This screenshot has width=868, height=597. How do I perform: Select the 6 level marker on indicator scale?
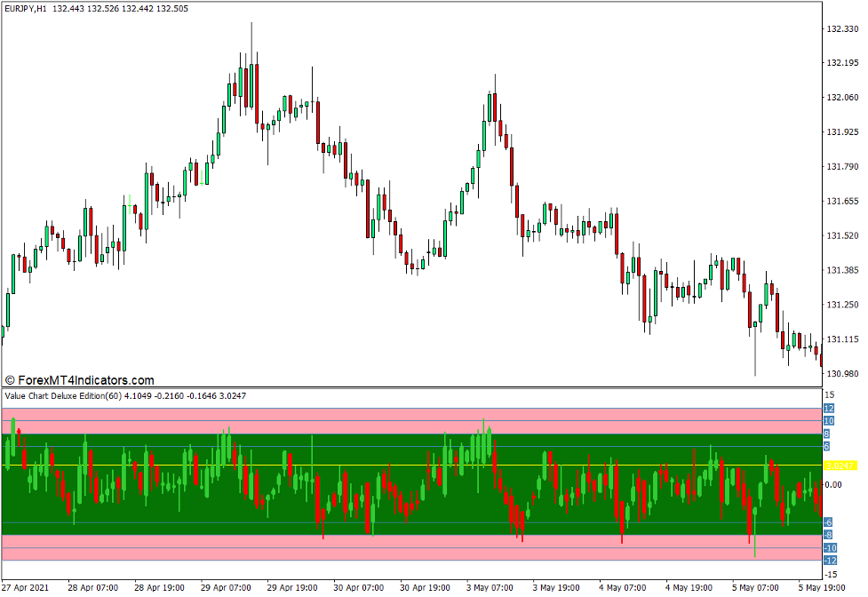coord(828,445)
